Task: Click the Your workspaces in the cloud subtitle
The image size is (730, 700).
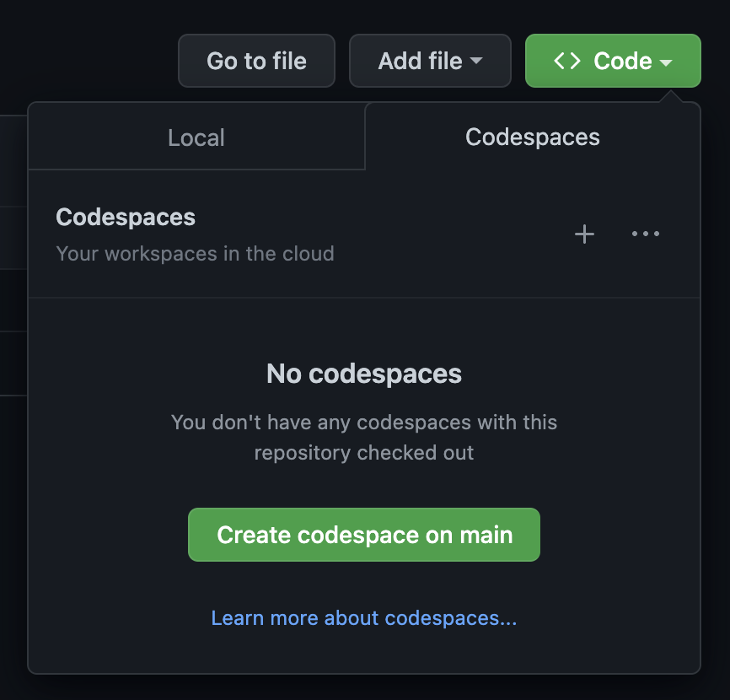Action: tap(195, 254)
